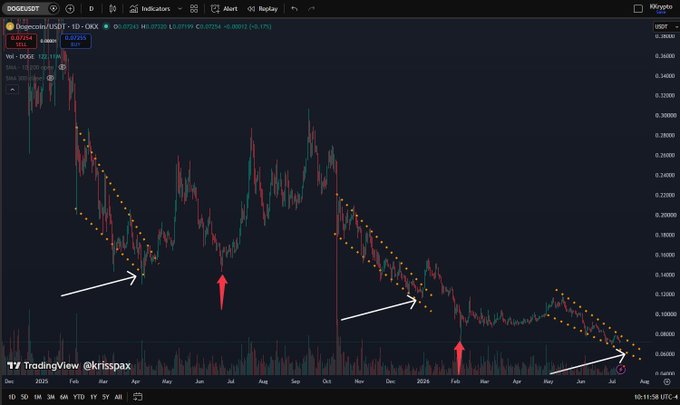Select the 1M time range
The width and height of the screenshot is (680, 405).
(x=38, y=397)
